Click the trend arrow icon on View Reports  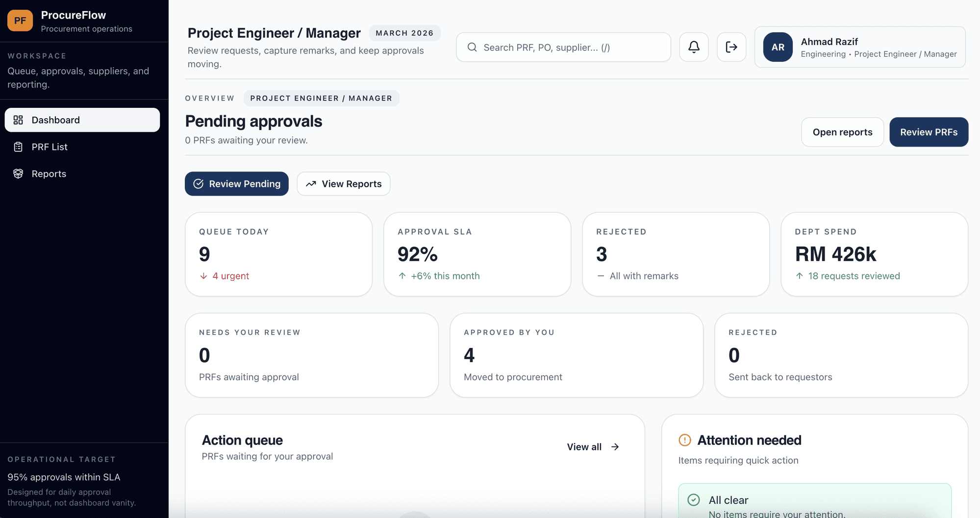coord(311,184)
